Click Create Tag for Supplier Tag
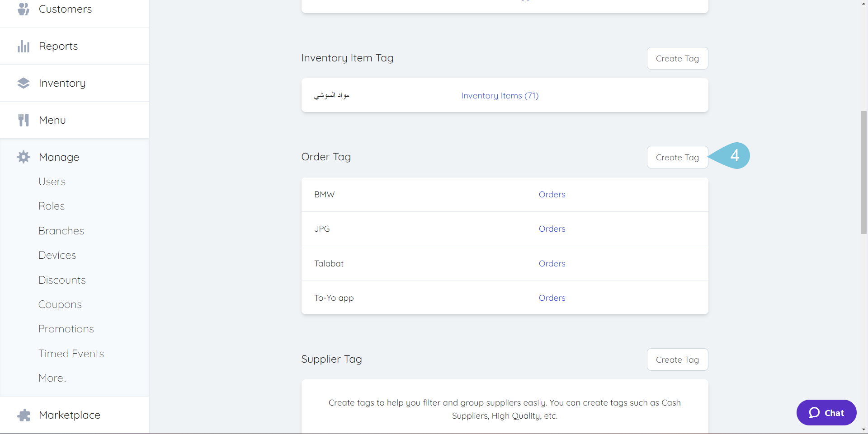 tap(677, 359)
